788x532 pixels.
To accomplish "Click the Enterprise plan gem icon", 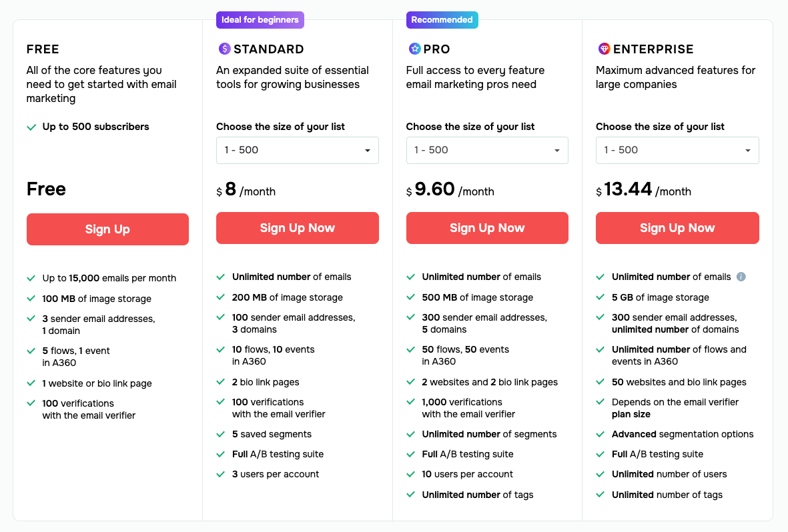I will click(x=604, y=49).
